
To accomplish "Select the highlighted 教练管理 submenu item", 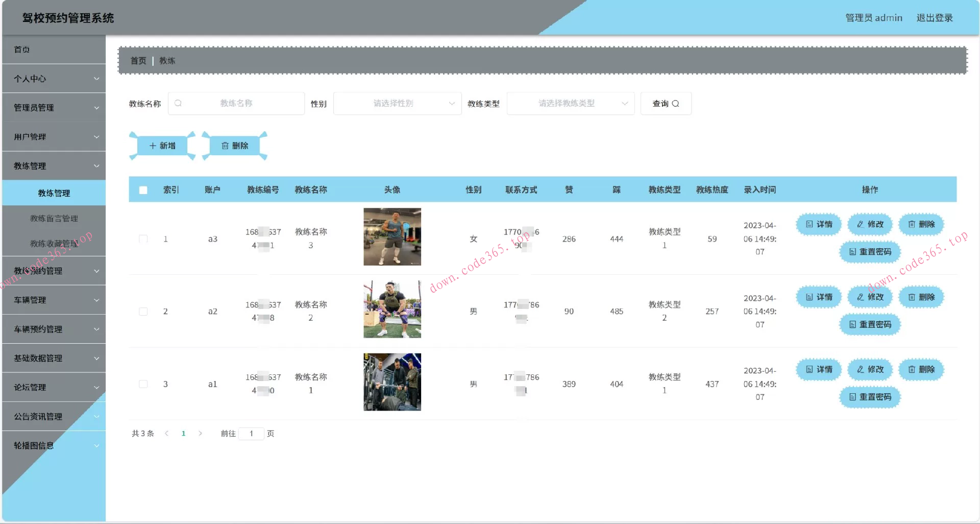I will [x=54, y=193].
